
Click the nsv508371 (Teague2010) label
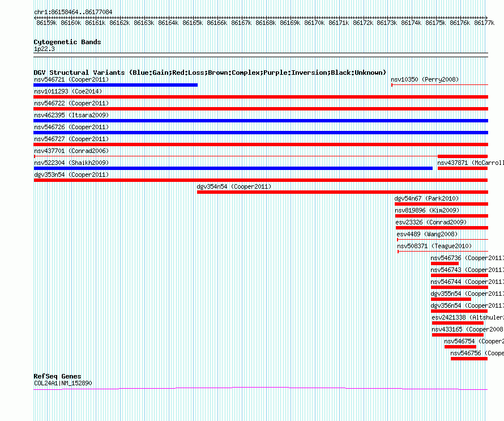click(434, 246)
